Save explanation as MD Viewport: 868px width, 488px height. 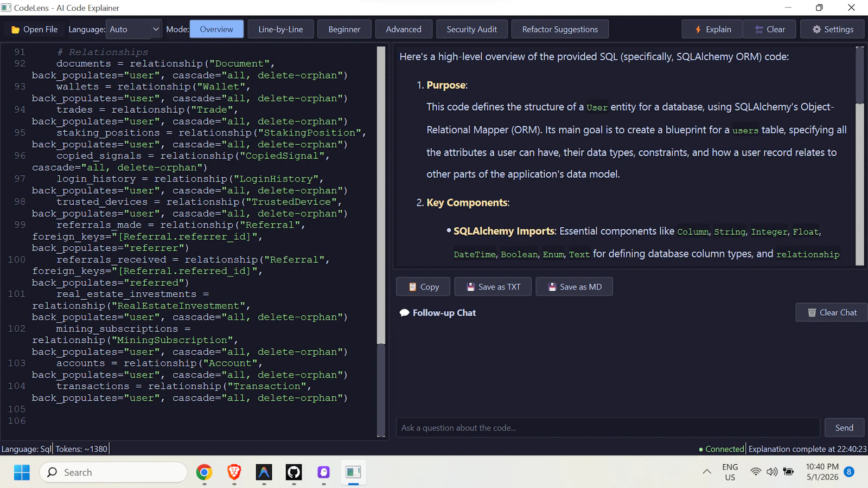click(575, 287)
